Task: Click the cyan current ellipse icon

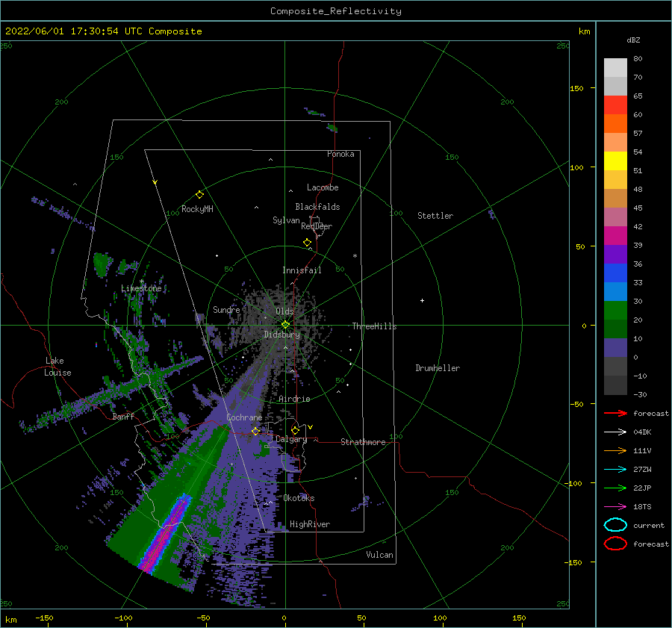Action: (615, 525)
